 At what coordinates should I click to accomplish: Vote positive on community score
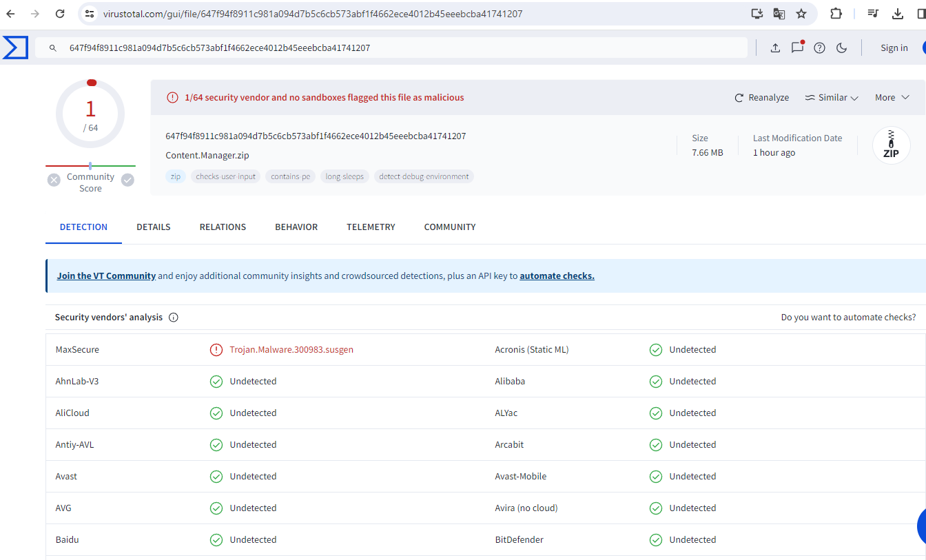pyautogui.click(x=127, y=180)
